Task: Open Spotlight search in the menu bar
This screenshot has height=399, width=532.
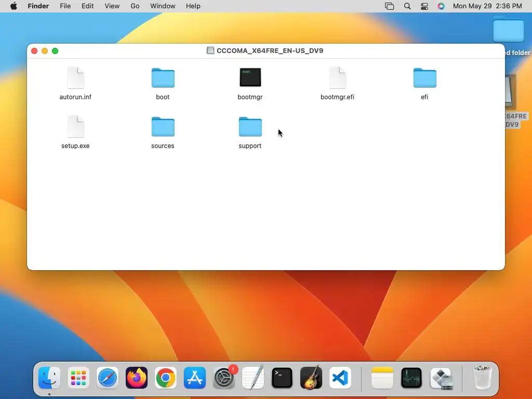Action: click(x=407, y=6)
